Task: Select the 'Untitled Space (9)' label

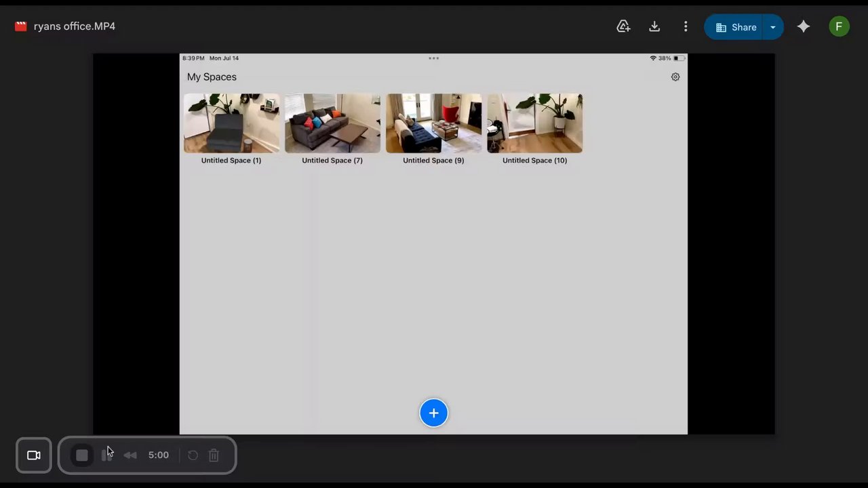Action: [433, 161]
